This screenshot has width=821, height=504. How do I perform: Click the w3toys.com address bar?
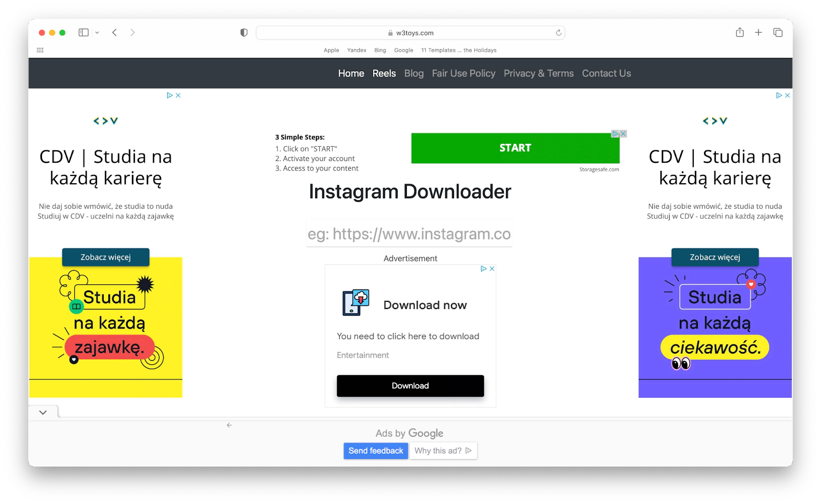click(x=410, y=33)
